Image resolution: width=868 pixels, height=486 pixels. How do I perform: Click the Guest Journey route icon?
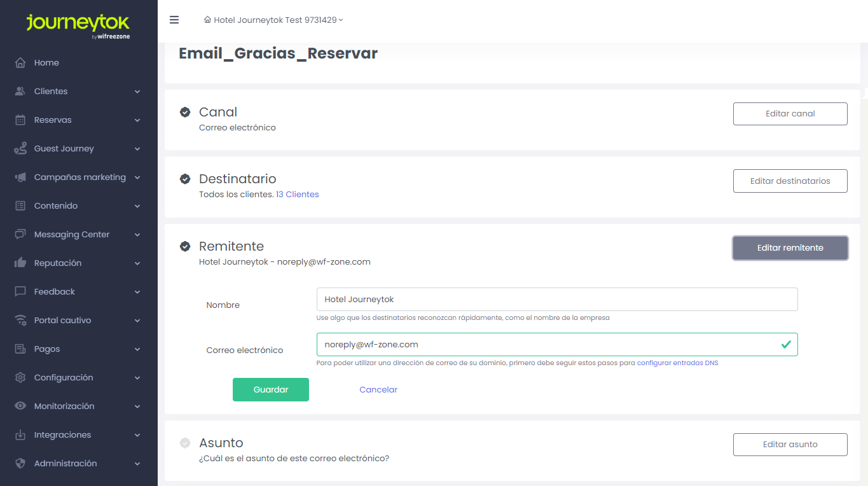click(20, 149)
